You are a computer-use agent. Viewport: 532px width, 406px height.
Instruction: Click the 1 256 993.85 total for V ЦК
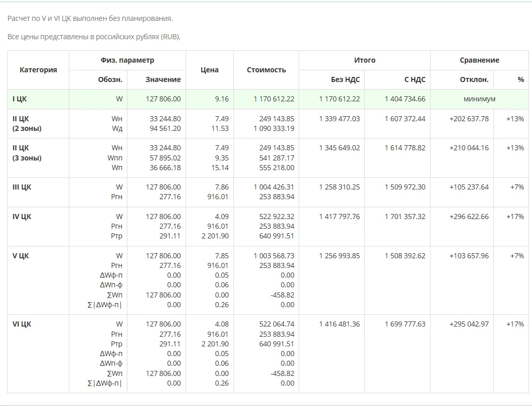[339, 256]
